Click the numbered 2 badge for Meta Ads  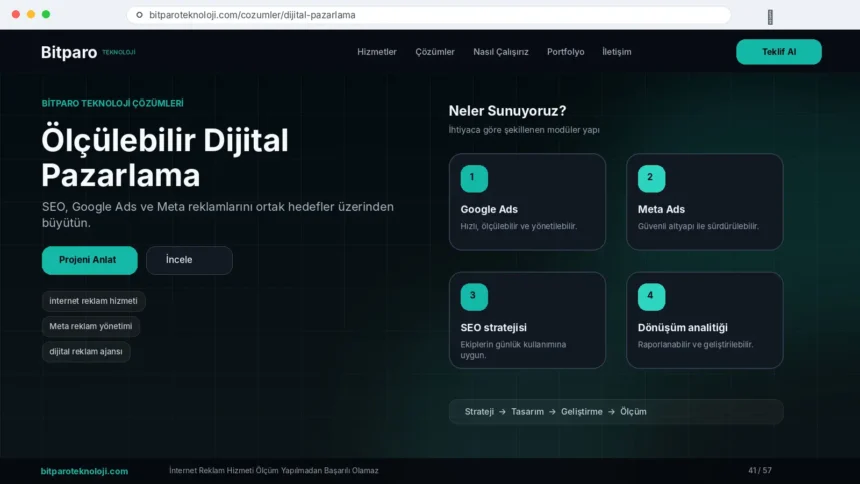click(651, 178)
